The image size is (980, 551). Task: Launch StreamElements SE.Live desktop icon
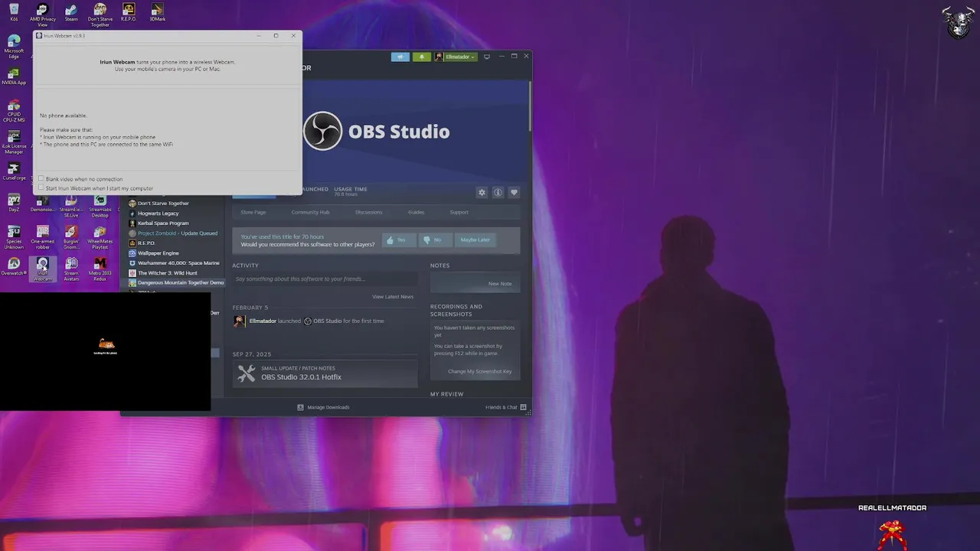click(x=71, y=205)
